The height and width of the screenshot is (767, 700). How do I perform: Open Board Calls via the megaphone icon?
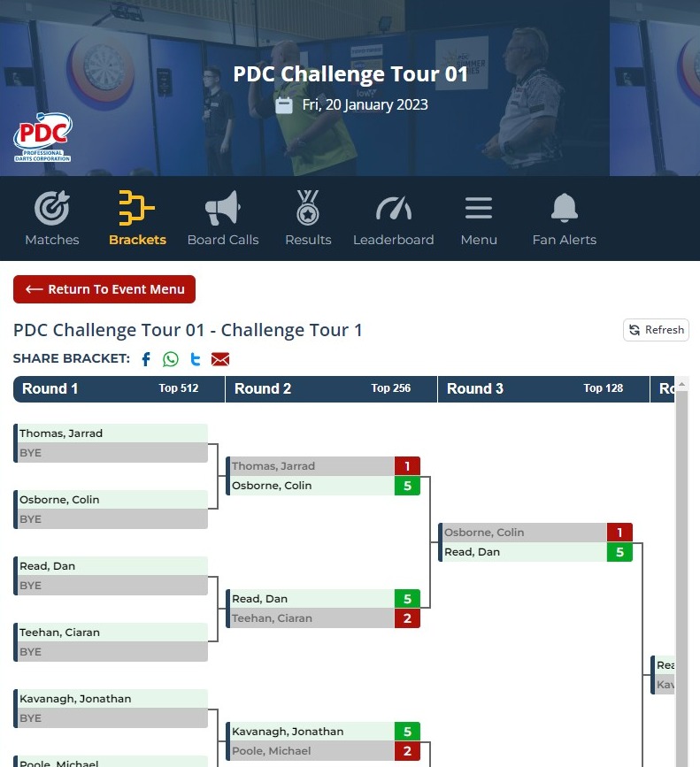point(222,209)
